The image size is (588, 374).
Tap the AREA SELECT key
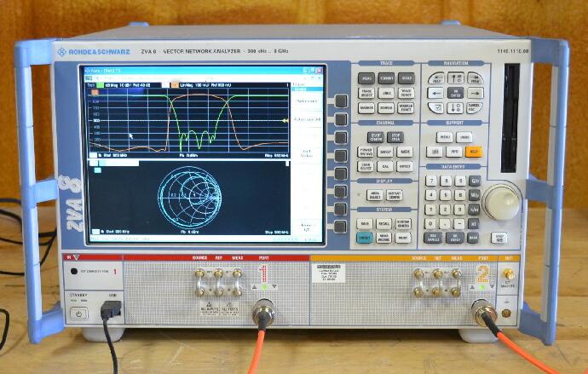coord(374,195)
